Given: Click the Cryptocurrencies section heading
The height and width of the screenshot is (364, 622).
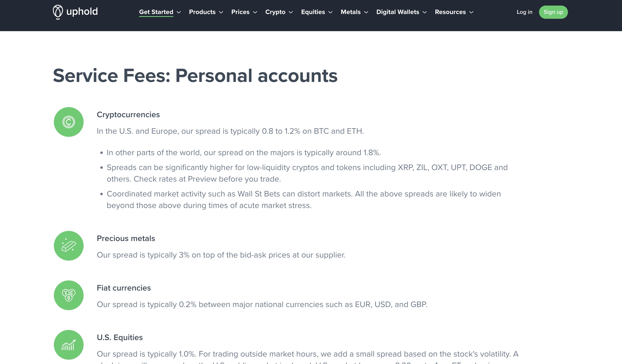Looking at the screenshot, I should click(128, 115).
